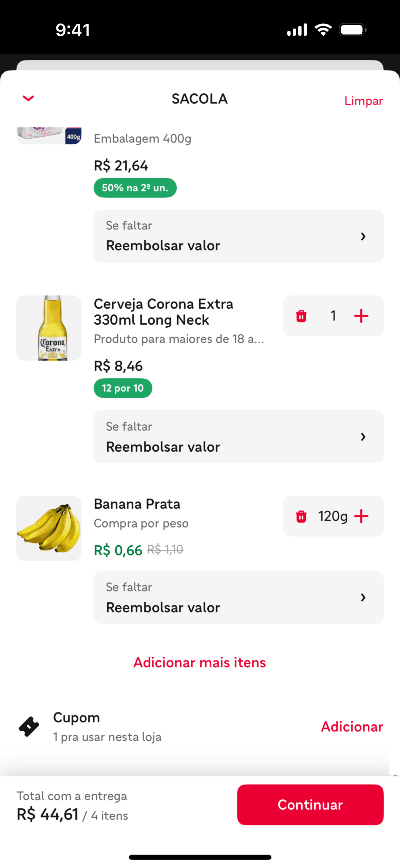This screenshot has width=400, height=868.
Task: Tap the trash icon for Cerveja Corona Extra
Action: tap(301, 316)
